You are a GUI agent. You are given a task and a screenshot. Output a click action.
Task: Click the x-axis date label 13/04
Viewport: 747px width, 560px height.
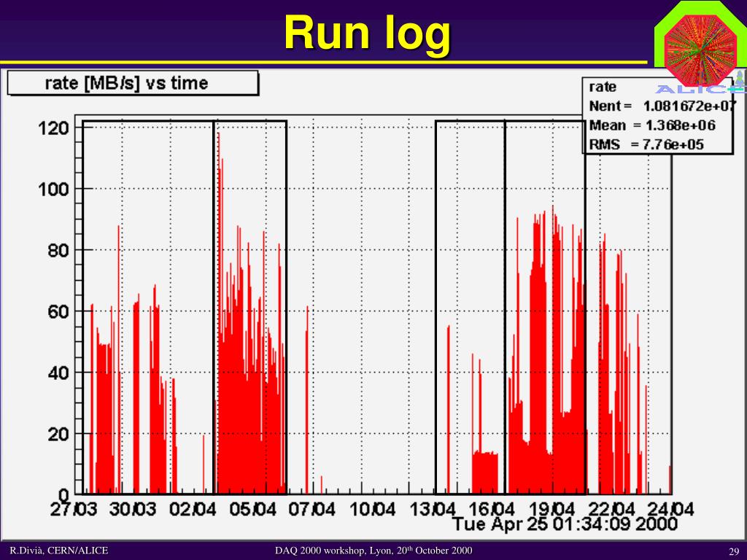click(433, 509)
